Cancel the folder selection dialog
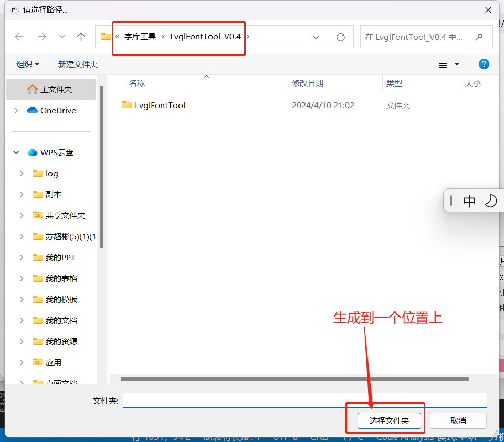 pyautogui.click(x=458, y=421)
